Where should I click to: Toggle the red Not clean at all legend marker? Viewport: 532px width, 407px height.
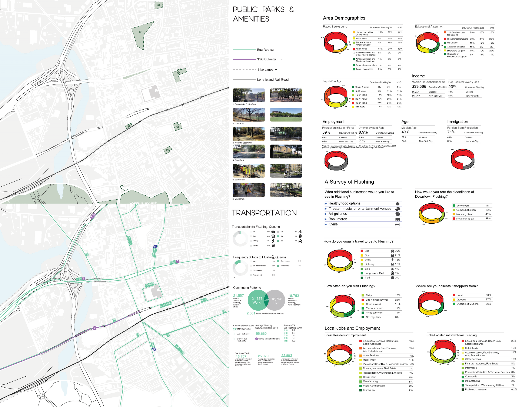[454, 218]
